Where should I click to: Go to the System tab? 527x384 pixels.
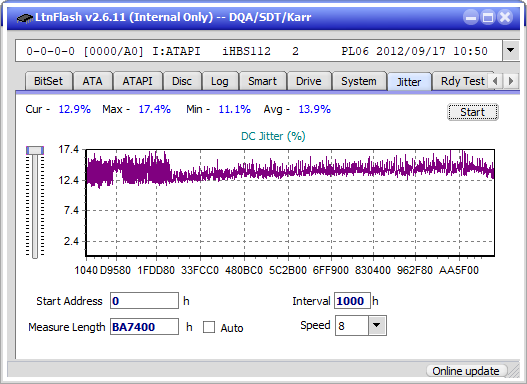359,81
